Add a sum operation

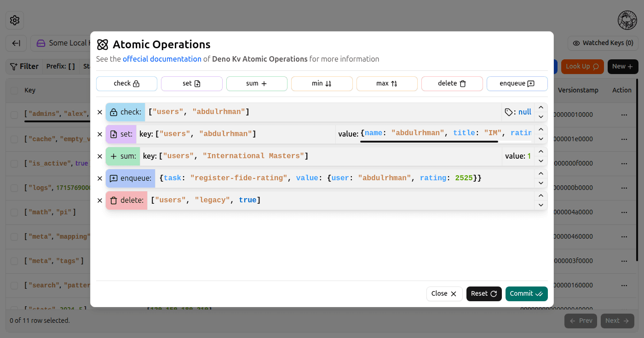tap(257, 84)
